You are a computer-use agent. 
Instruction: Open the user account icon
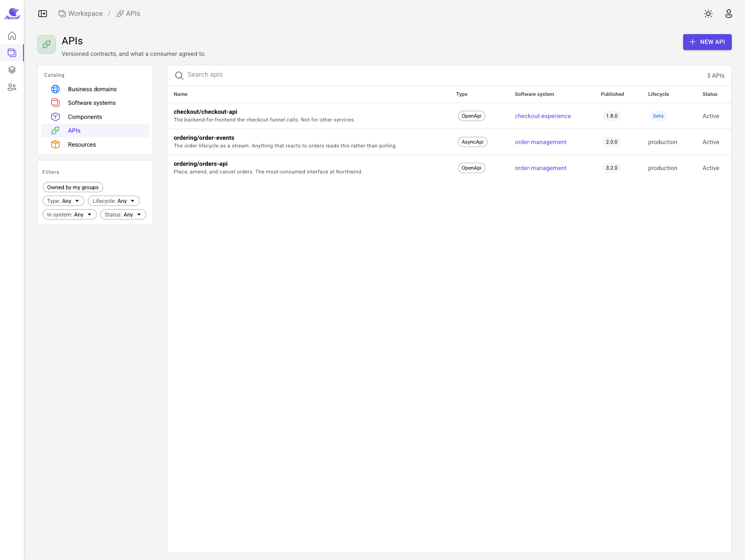pos(729,14)
